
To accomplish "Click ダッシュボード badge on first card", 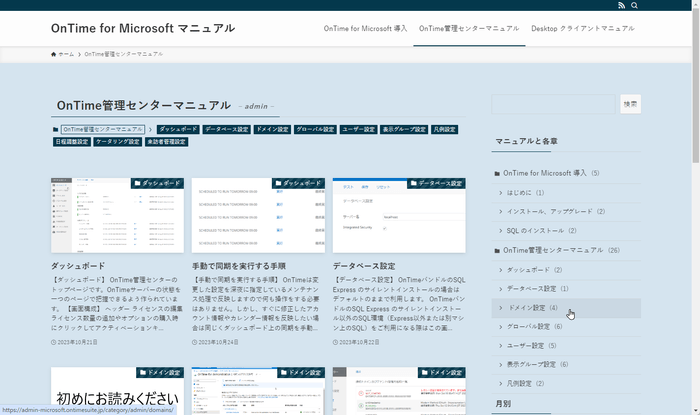I will click(157, 183).
